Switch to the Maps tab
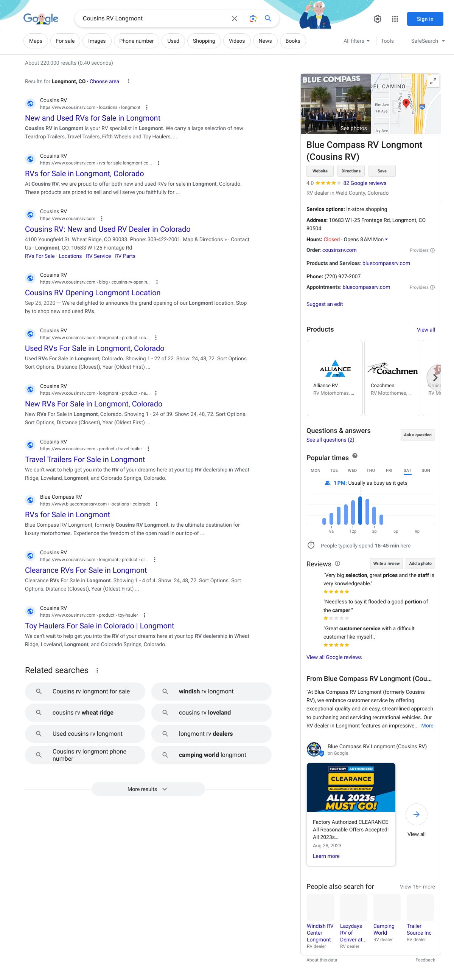 (x=36, y=41)
